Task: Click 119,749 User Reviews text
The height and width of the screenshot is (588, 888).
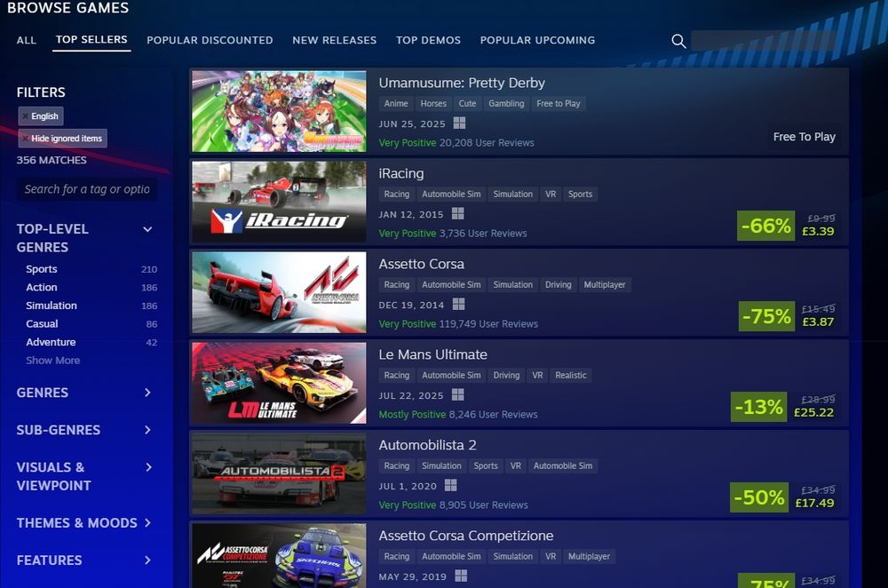Action: (x=488, y=324)
